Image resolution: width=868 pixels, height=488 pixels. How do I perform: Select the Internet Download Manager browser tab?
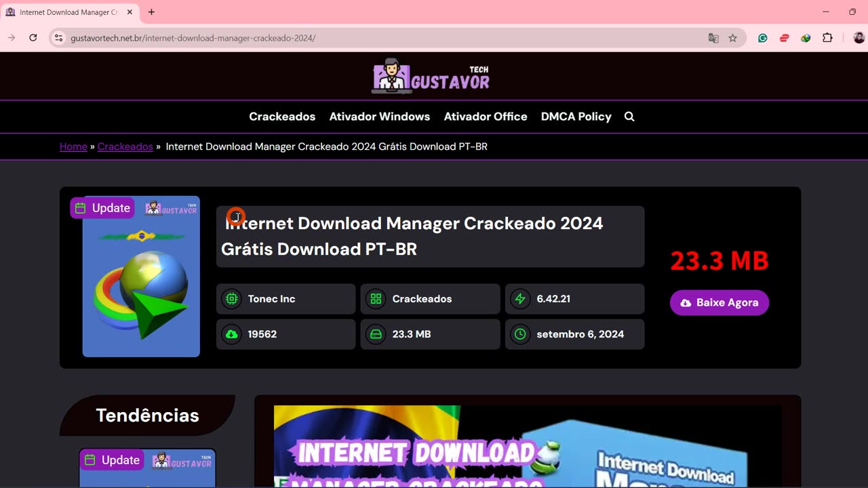pos(69,12)
